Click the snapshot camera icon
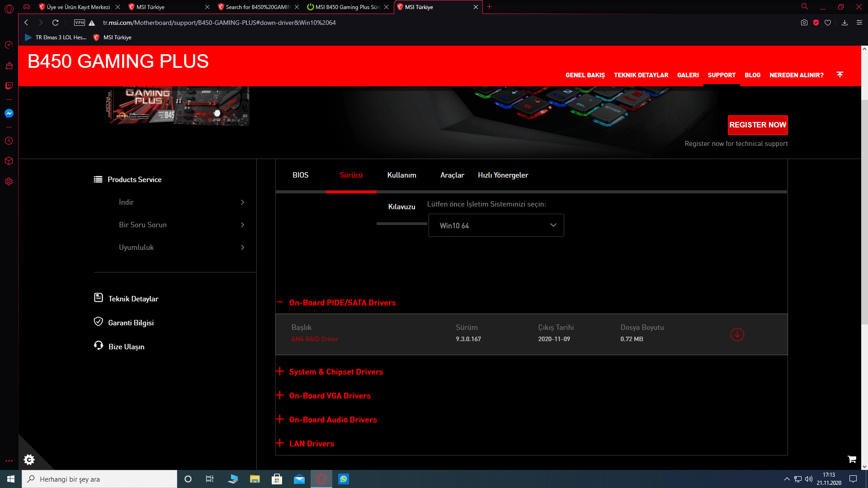Screen dimensions: 868x488 point(804,23)
